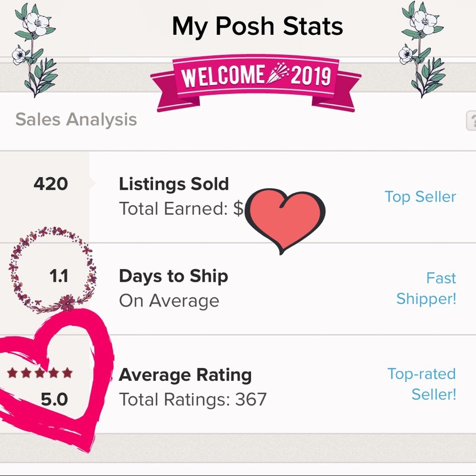
Task: Click the Total Ratings: 367 text
Action: 193,399
